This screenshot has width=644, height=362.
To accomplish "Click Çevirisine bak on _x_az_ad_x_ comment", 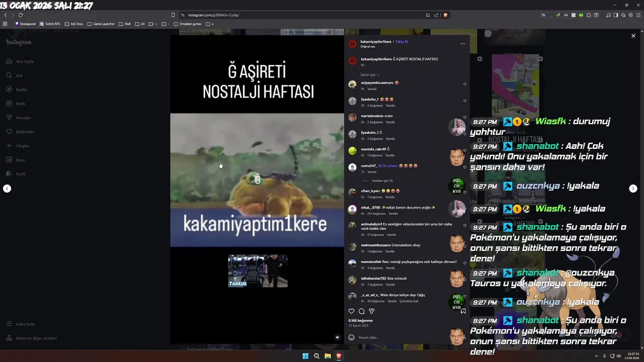I will click(x=409, y=301).
